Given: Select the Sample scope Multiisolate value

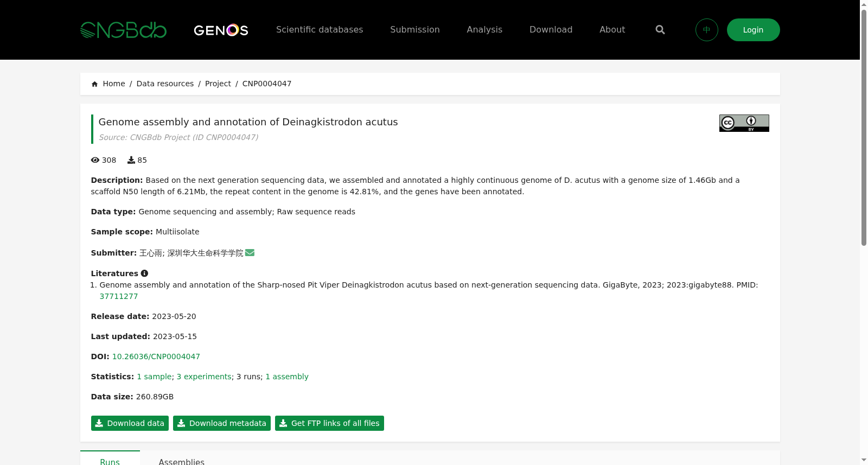Looking at the screenshot, I should pos(177,232).
